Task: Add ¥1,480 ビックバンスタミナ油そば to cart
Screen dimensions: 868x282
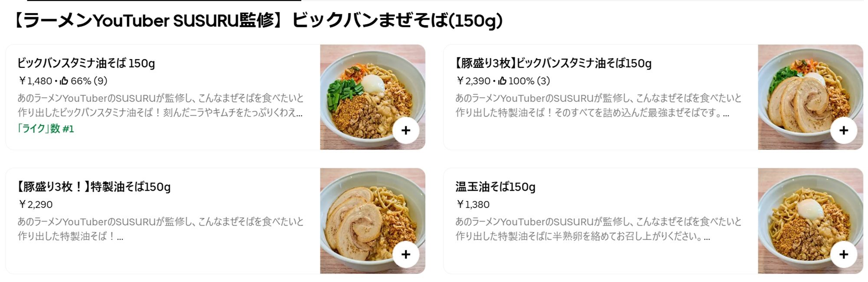Action: tap(405, 130)
